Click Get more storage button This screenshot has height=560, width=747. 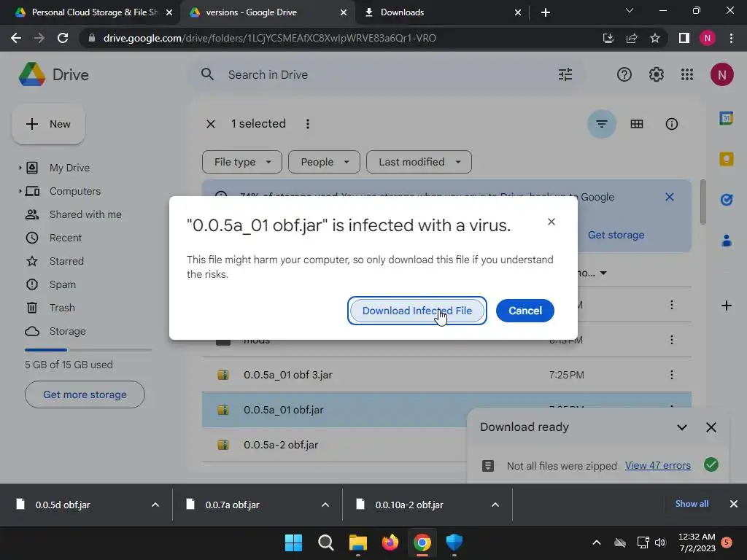[85, 394]
